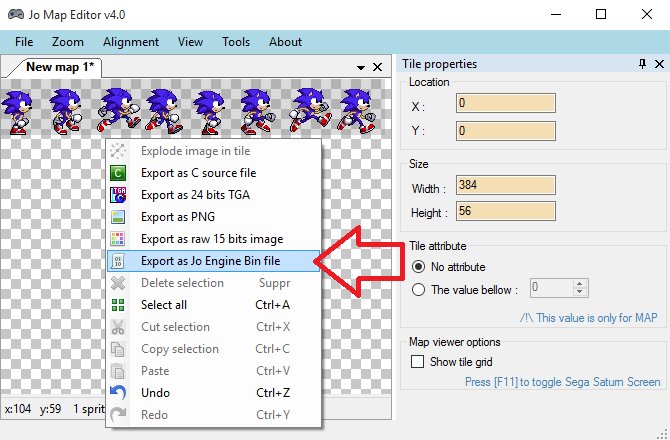Click the gamepad application icon in title bar

point(16,14)
